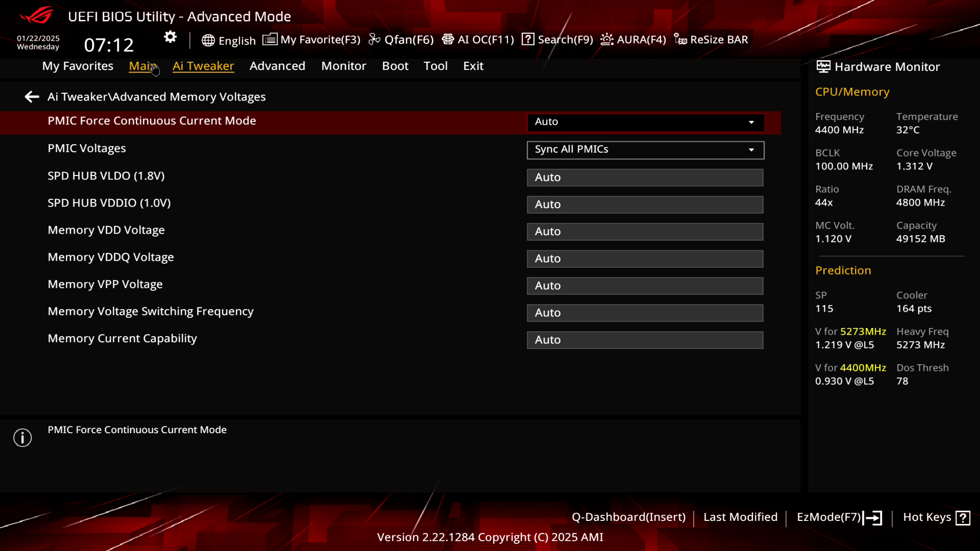Switch to EzMode(F7)

(x=839, y=517)
